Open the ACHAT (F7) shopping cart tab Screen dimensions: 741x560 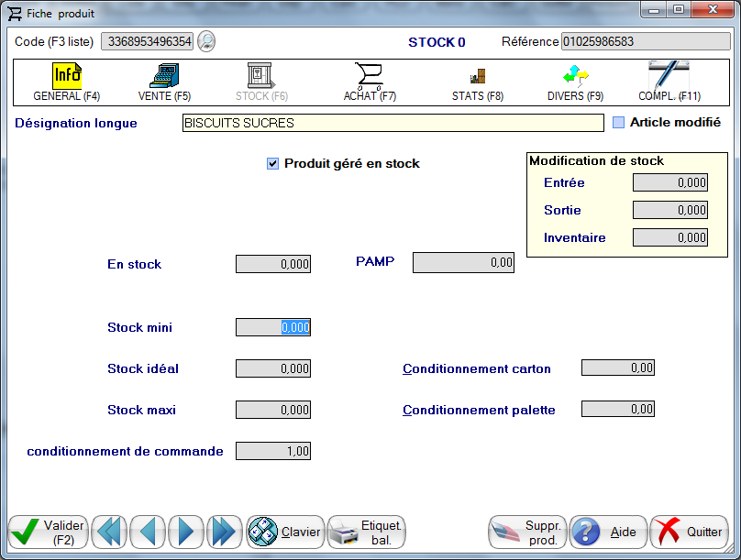coord(370,82)
